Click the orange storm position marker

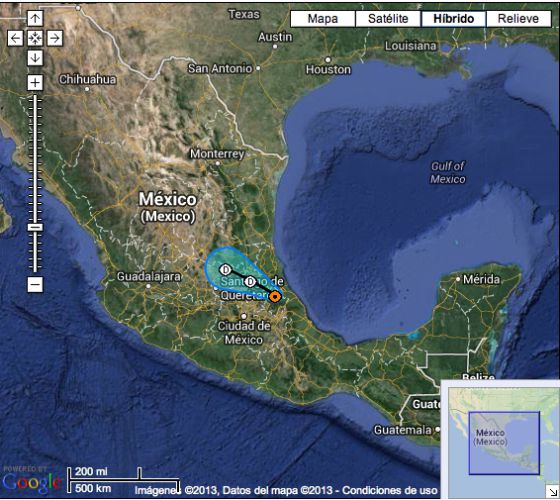tap(275, 297)
